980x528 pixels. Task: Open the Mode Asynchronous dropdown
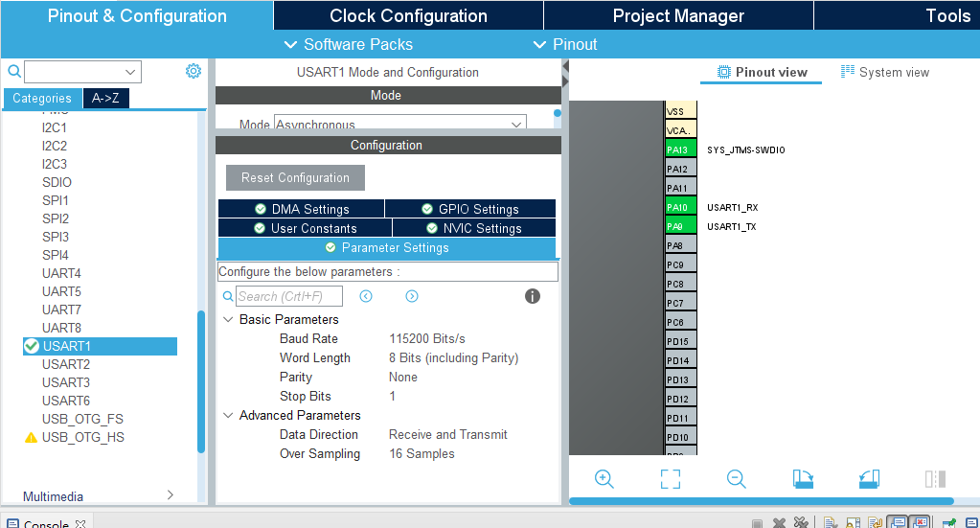(x=400, y=123)
